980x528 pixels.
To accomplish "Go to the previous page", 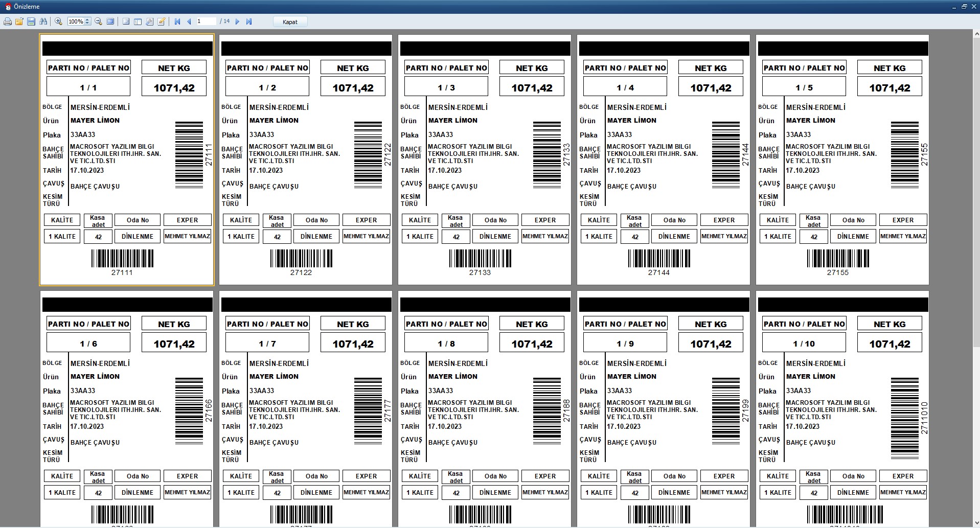I will (x=189, y=21).
